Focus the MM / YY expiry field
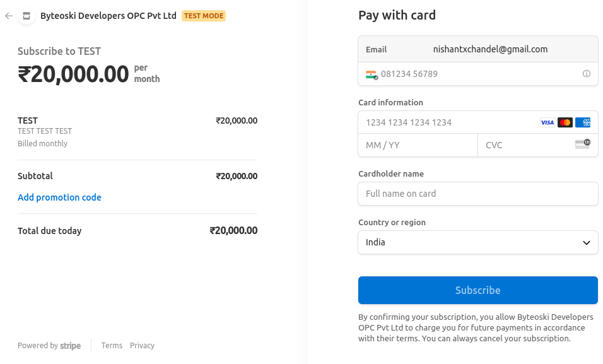The image size is (603, 364). 416,145
